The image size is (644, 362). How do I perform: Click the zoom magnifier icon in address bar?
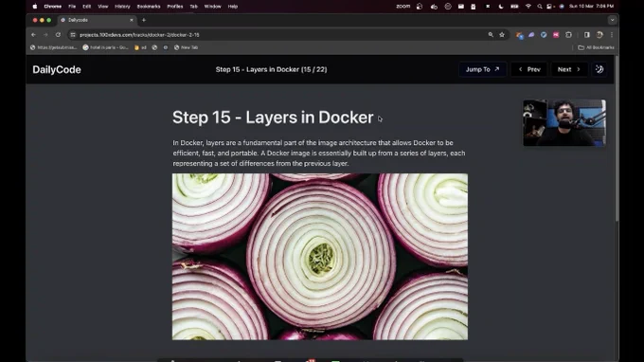pos(491,35)
